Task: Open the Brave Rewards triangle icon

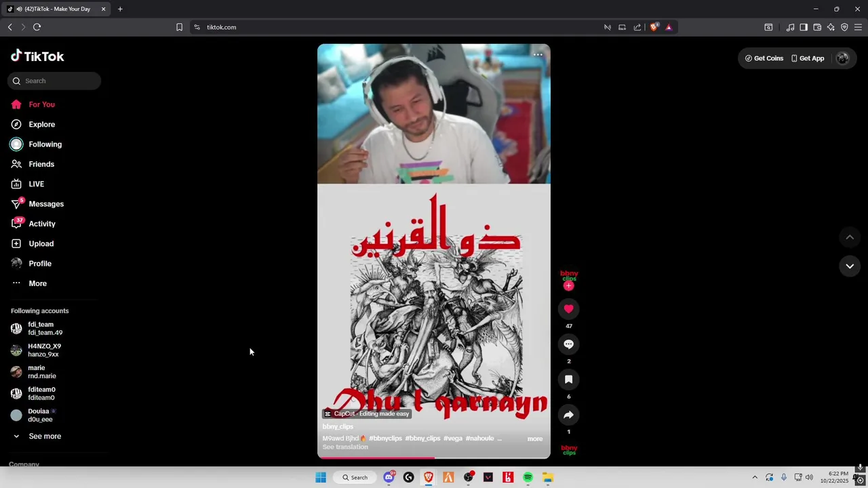Action: click(x=669, y=27)
